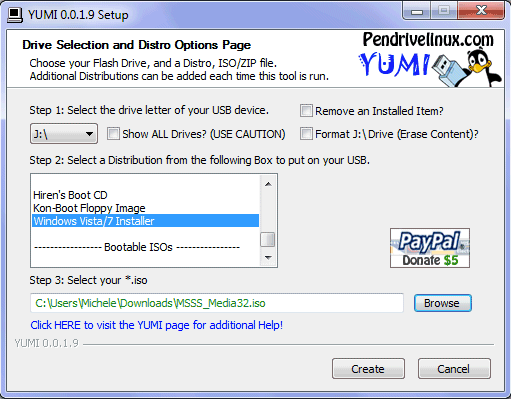511x399 pixels.
Task: Close the YUMI setup window
Action: (481, 11)
